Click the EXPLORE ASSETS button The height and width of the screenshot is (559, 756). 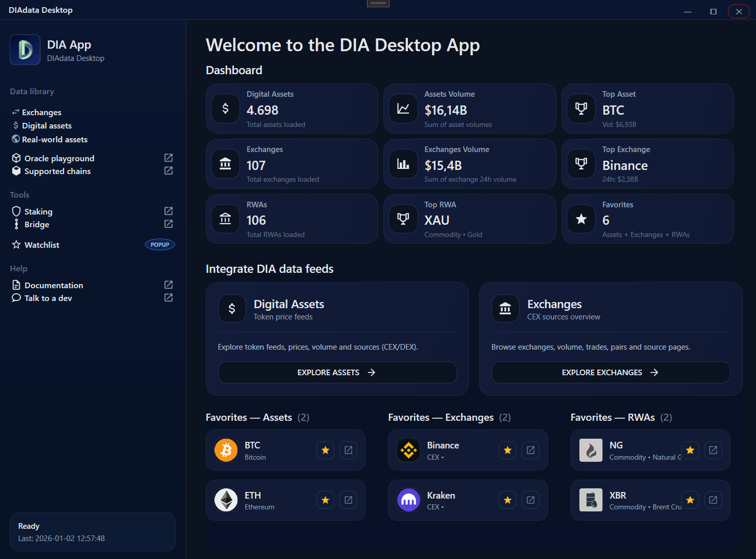[337, 373]
